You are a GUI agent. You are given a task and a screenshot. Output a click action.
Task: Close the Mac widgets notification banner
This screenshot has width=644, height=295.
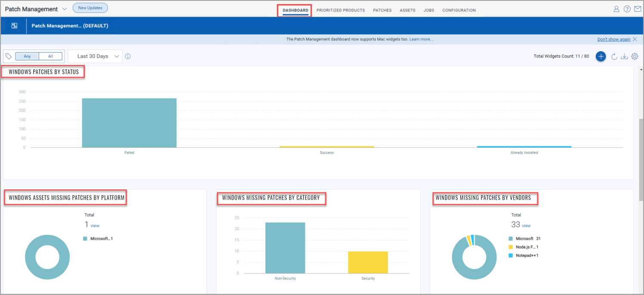[x=635, y=39]
